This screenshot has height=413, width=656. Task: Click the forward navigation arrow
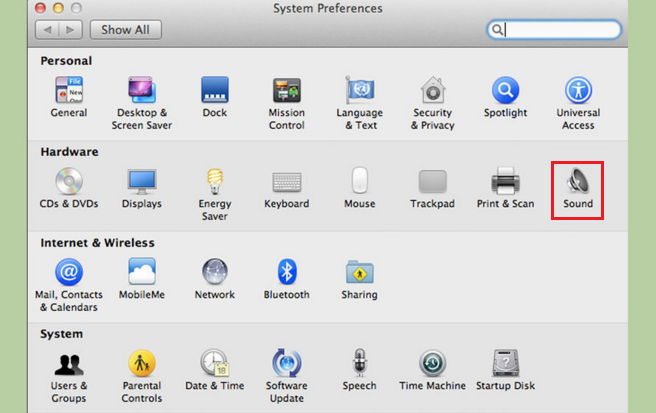point(70,30)
